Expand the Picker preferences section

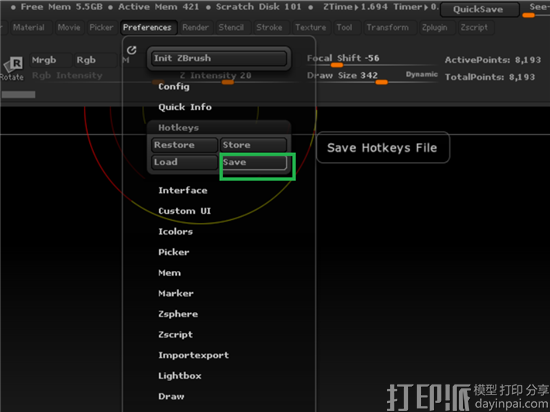click(x=174, y=252)
